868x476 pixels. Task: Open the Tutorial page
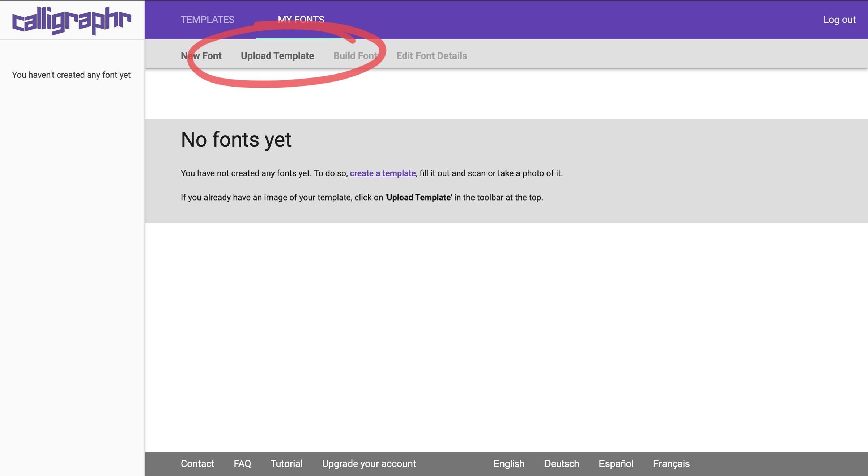point(286,463)
